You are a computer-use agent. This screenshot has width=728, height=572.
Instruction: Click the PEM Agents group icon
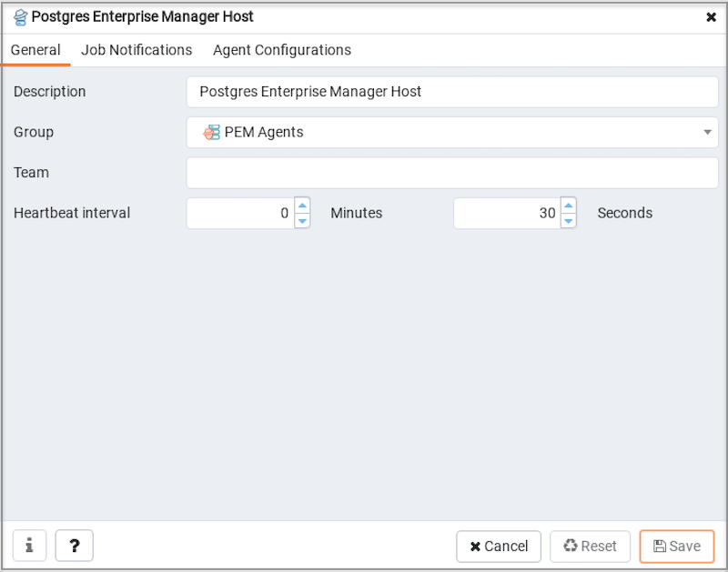211,132
